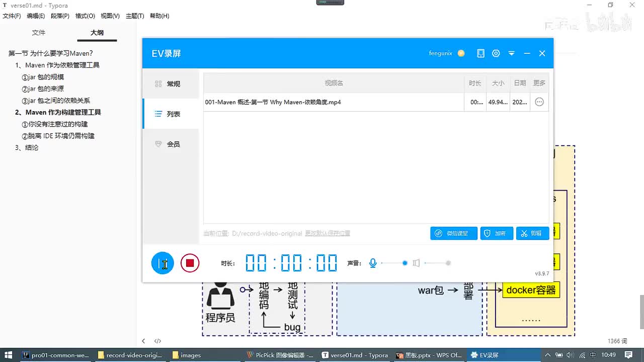Click the 加密 button
Viewport: 644px width, 362px height.
[x=497, y=233]
